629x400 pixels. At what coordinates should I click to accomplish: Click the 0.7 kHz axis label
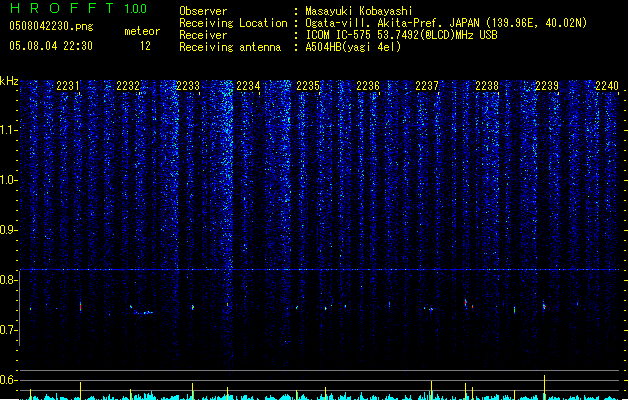[8, 330]
